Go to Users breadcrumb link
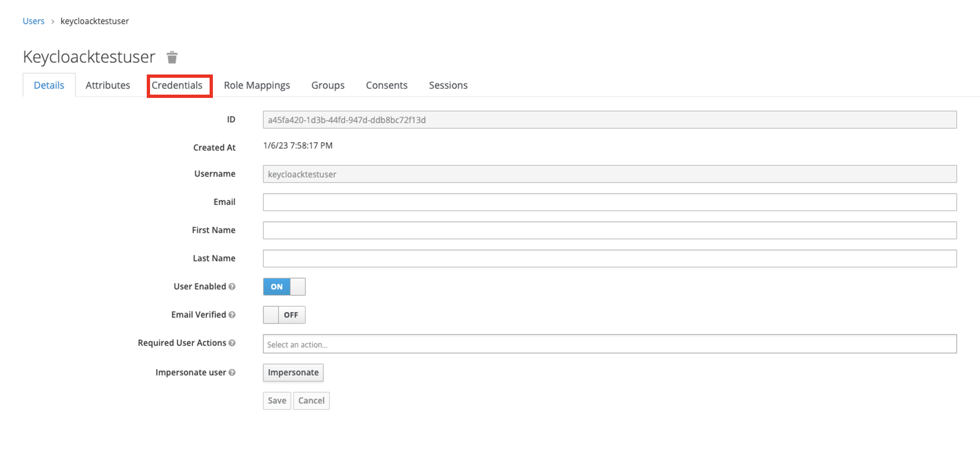 34,21
